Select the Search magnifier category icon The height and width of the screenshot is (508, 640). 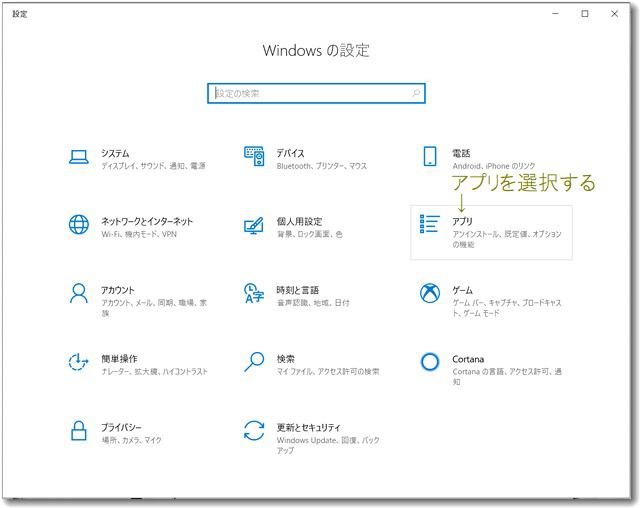254,362
